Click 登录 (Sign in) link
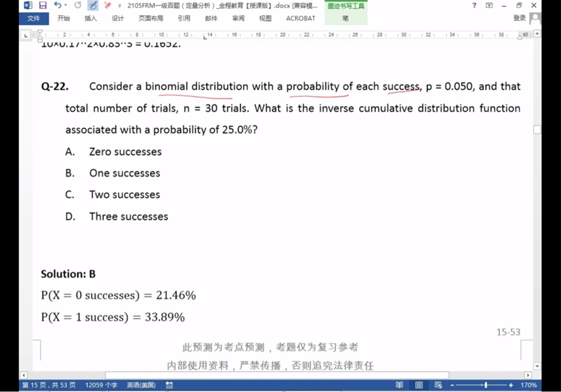The height and width of the screenshot is (392, 561). pyautogui.click(x=519, y=18)
